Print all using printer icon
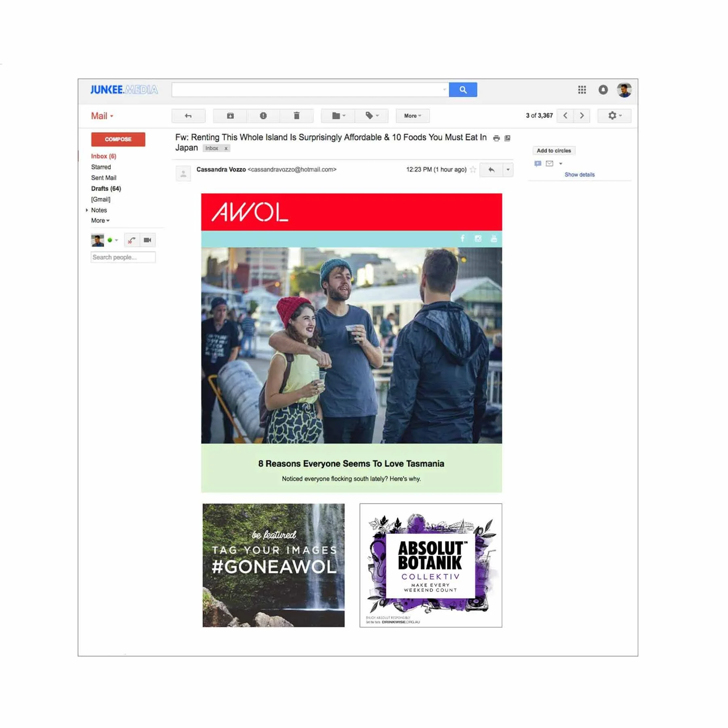728x728 pixels. click(x=496, y=138)
